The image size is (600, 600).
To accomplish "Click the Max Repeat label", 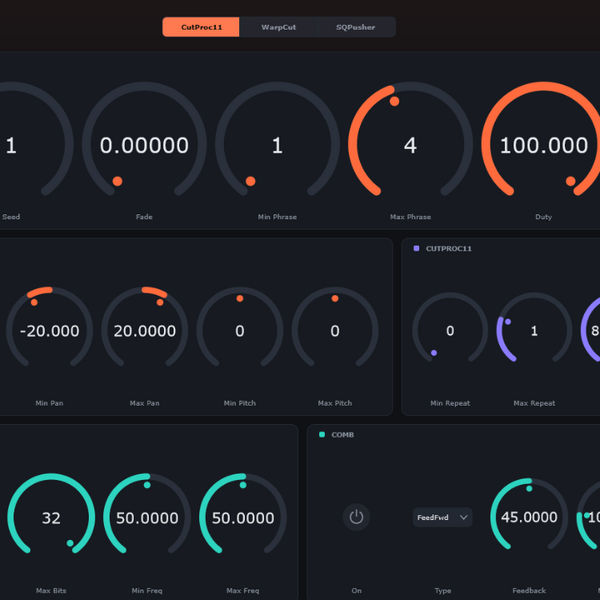I will tap(534, 403).
